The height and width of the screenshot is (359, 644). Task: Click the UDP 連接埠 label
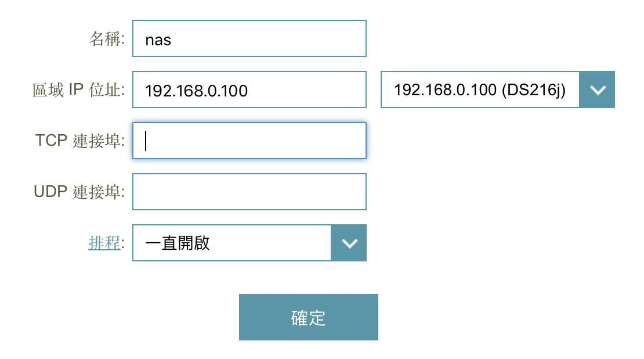[79, 192]
